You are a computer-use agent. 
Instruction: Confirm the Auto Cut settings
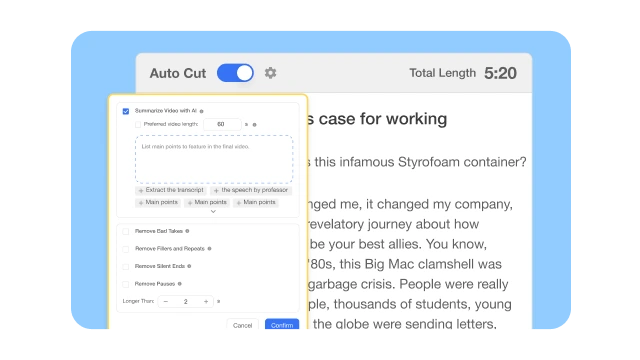coord(282,324)
